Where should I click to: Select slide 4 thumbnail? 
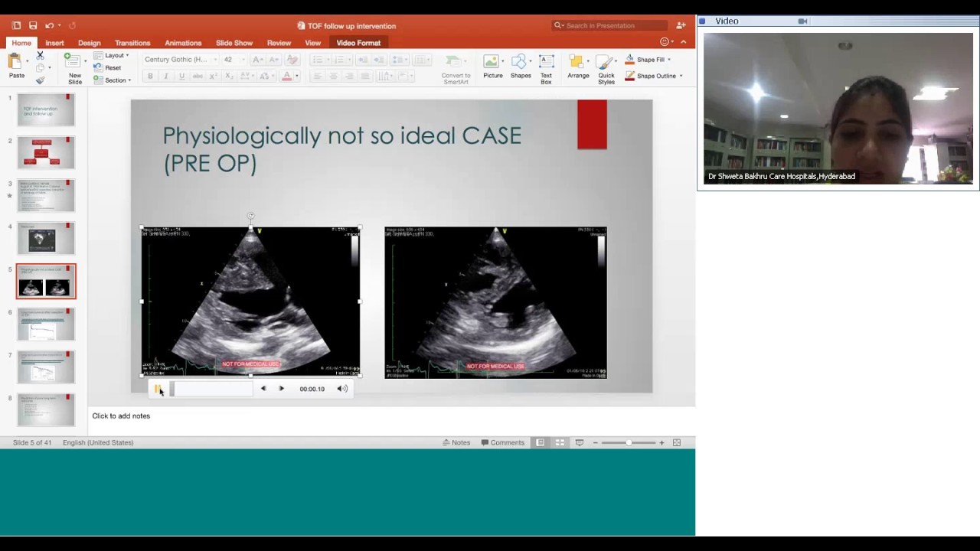[x=46, y=238]
